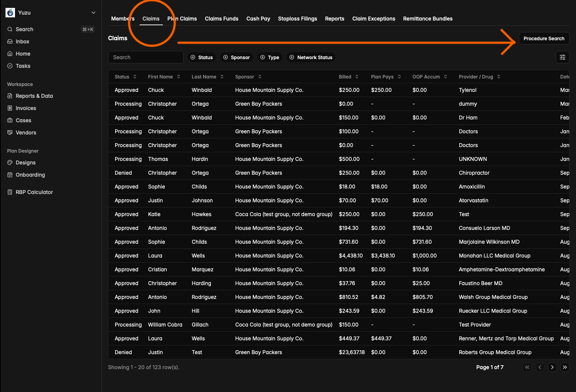Sort by the Provider / Drug column arrows
This screenshot has width=576, height=392.
click(499, 77)
